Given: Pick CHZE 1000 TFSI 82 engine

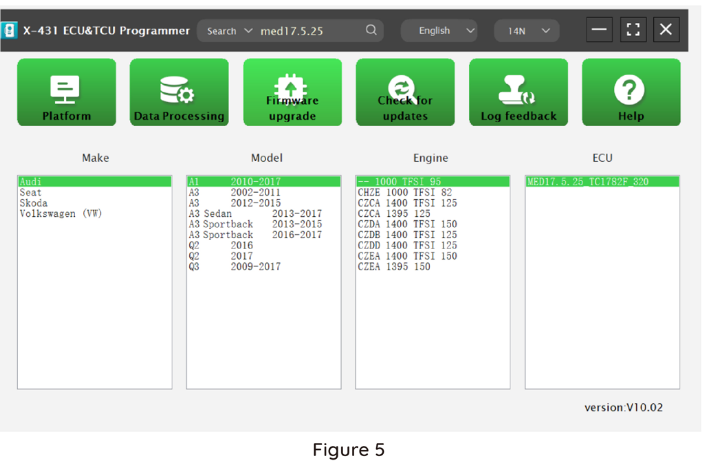Looking at the screenshot, I should point(405,192).
